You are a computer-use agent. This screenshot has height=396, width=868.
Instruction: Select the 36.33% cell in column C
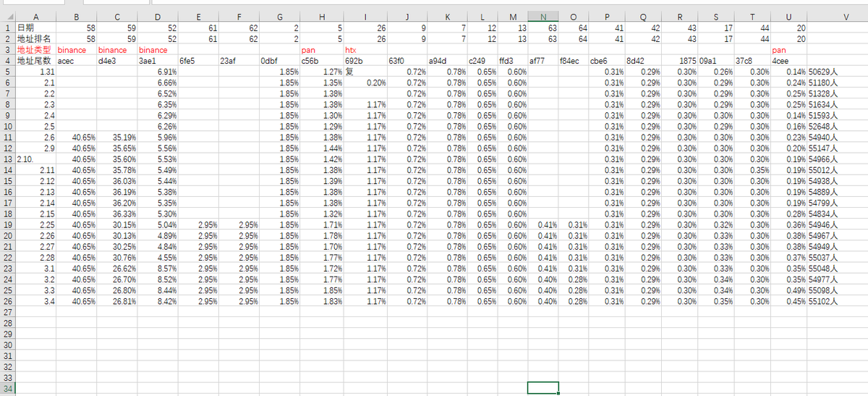click(x=116, y=213)
